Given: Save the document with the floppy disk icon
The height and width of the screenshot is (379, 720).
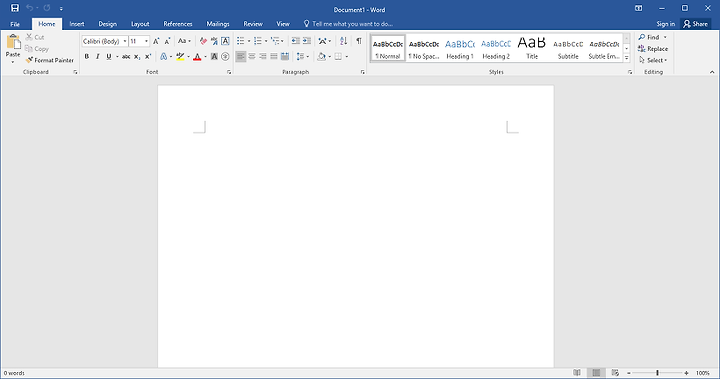Looking at the screenshot, I should (15, 8).
